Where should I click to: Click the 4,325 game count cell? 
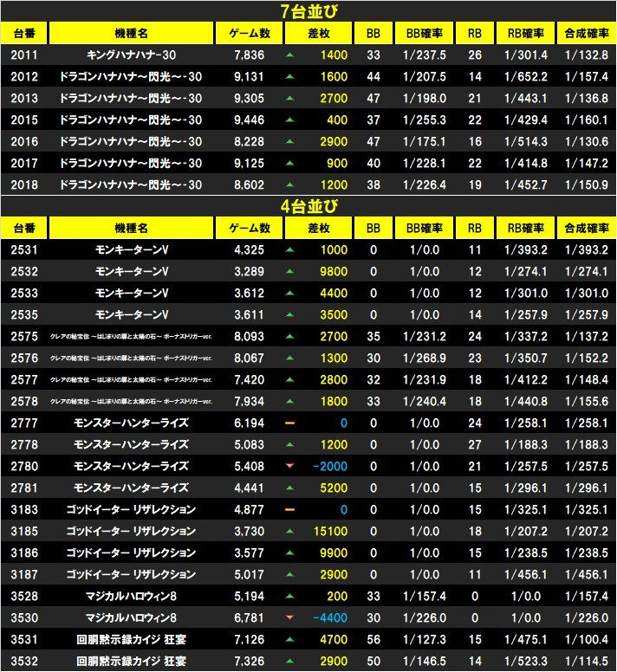tap(249, 250)
